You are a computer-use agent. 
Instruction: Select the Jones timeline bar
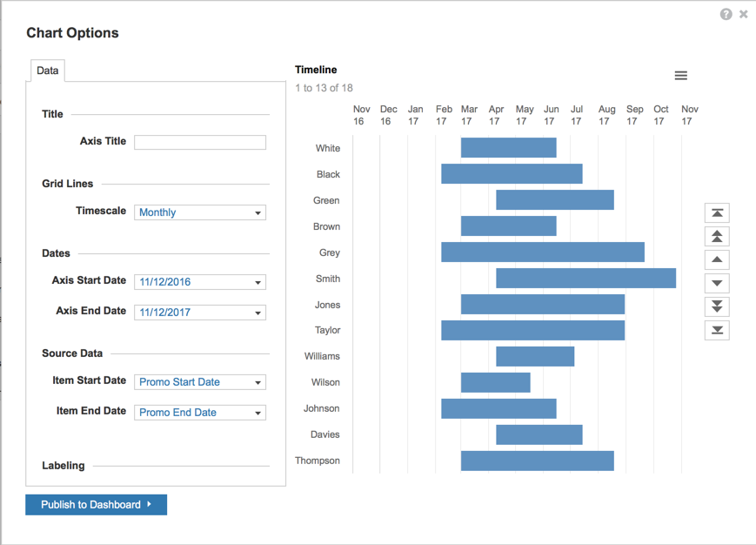[543, 305]
